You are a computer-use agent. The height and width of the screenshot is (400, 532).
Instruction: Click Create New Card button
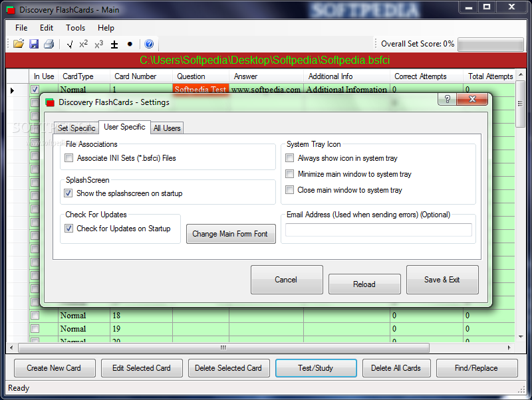55,368
